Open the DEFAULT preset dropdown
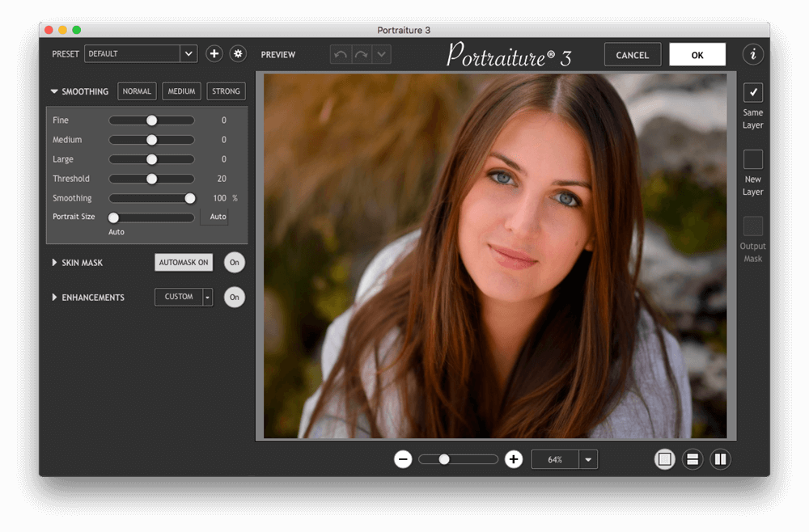This screenshot has height=532, width=809. pos(188,54)
